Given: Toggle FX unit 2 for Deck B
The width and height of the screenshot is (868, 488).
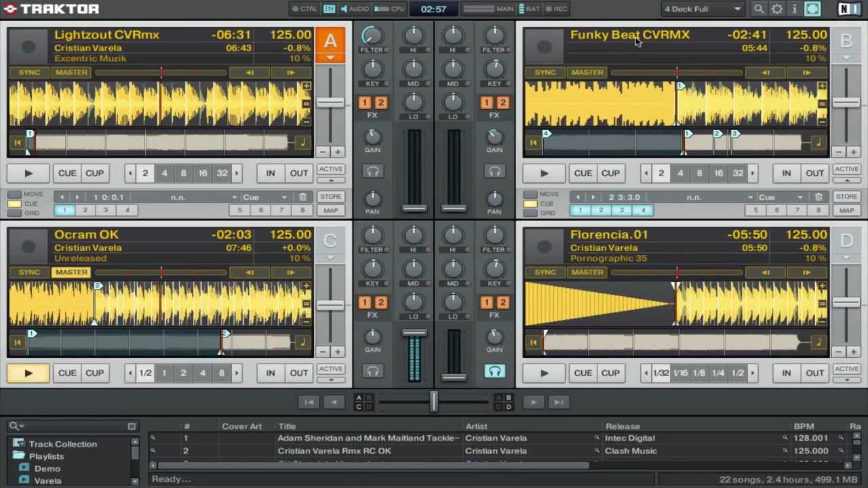Looking at the screenshot, I should 502,102.
